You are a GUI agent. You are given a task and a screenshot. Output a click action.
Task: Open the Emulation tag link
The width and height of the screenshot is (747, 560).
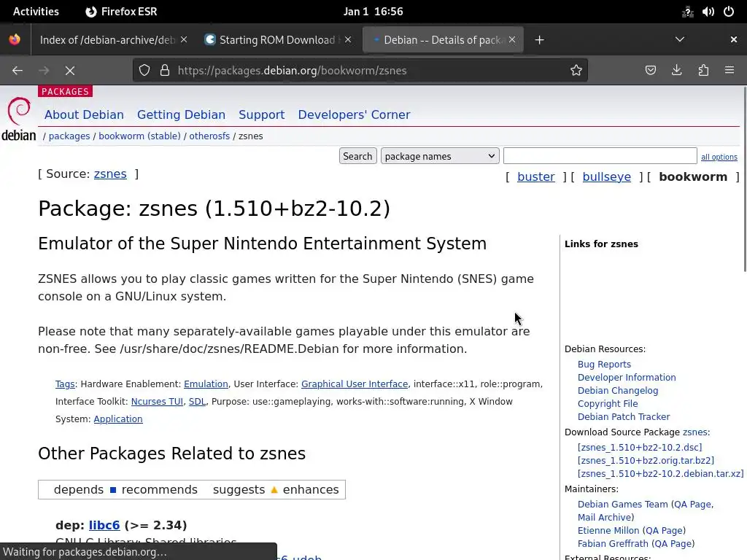click(206, 384)
